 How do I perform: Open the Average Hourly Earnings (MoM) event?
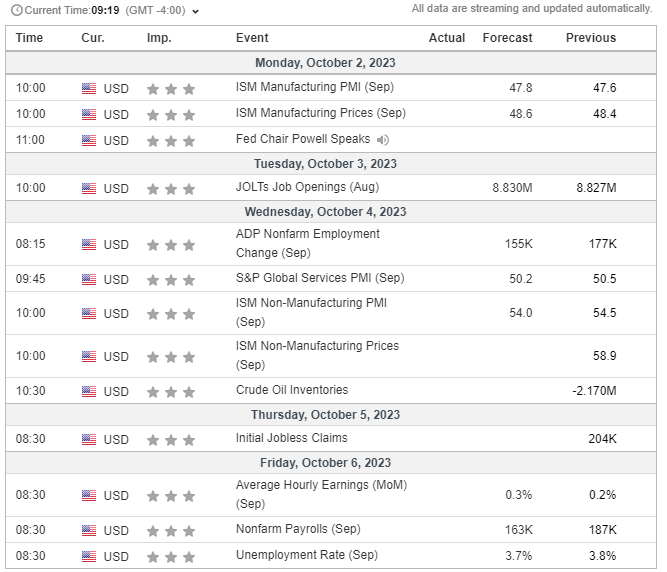[x=321, y=494]
